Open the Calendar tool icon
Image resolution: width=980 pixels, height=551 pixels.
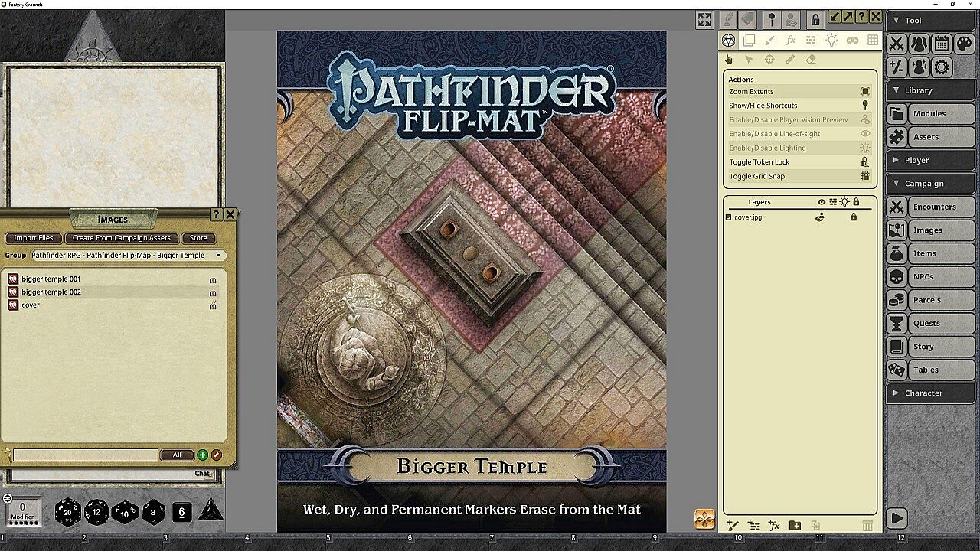pos(942,44)
